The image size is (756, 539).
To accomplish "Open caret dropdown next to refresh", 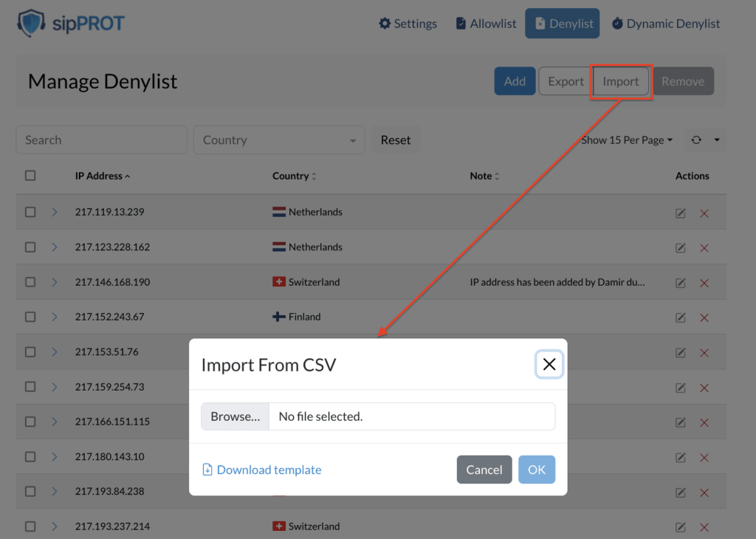I will coord(717,140).
